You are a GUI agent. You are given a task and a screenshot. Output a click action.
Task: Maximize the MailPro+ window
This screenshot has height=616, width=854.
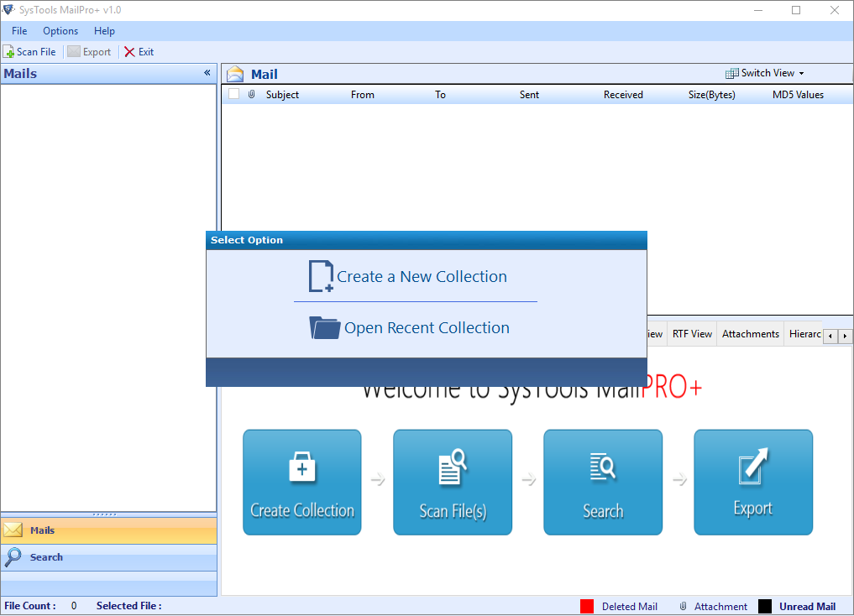tap(796, 10)
